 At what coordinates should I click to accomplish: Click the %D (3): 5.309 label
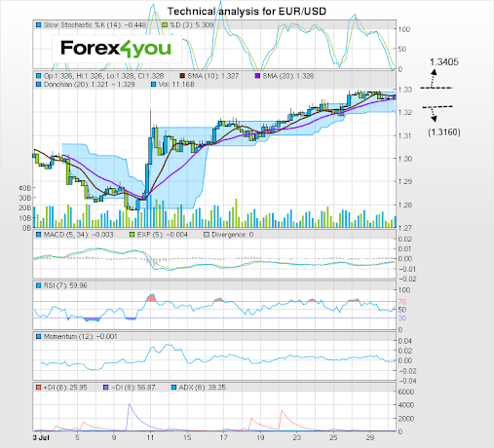coord(191,25)
